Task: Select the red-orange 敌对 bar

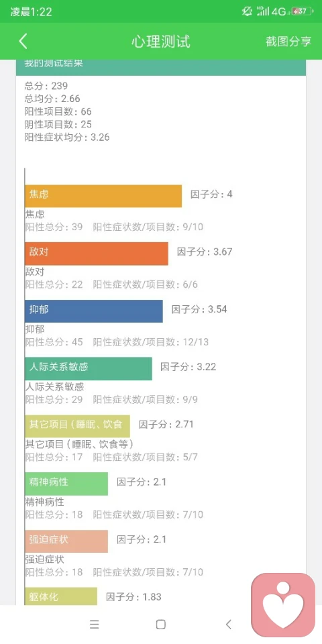Action: [97, 254]
